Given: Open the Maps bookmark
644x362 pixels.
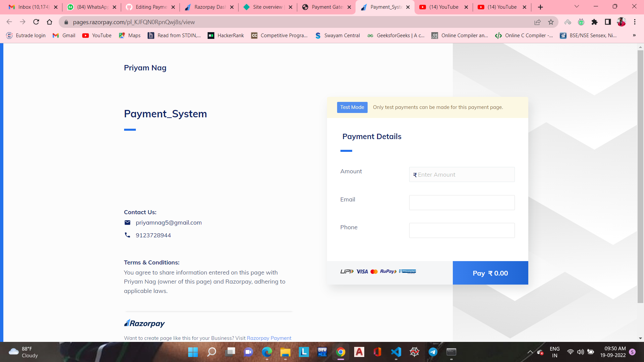Looking at the screenshot, I should [129, 35].
